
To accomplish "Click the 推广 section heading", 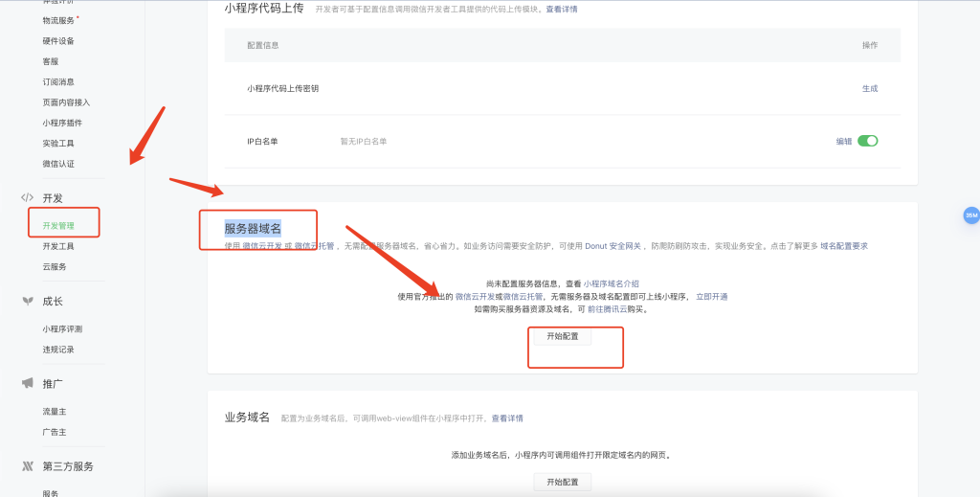I will [x=53, y=384].
